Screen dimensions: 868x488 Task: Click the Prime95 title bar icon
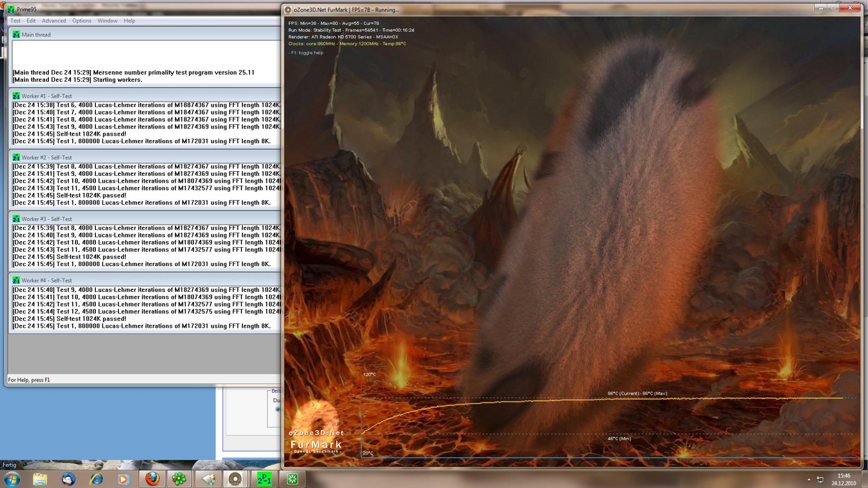point(11,9)
